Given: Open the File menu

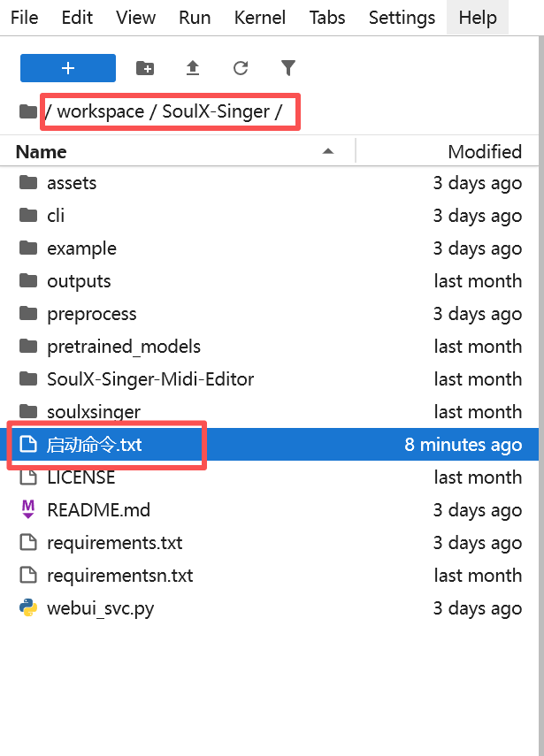Looking at the screenshot, I should click(x=24, y=18).
